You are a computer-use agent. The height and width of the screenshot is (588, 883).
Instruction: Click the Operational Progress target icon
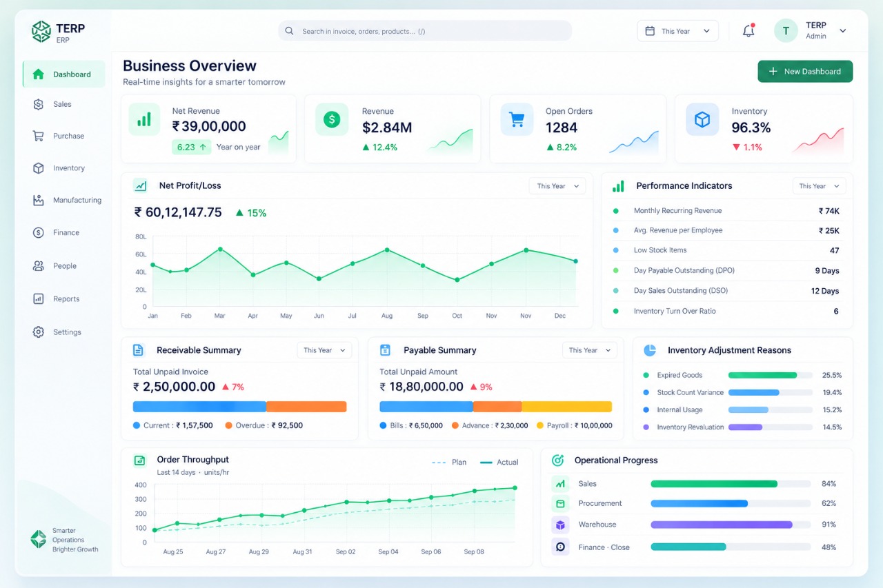[559, 460]
